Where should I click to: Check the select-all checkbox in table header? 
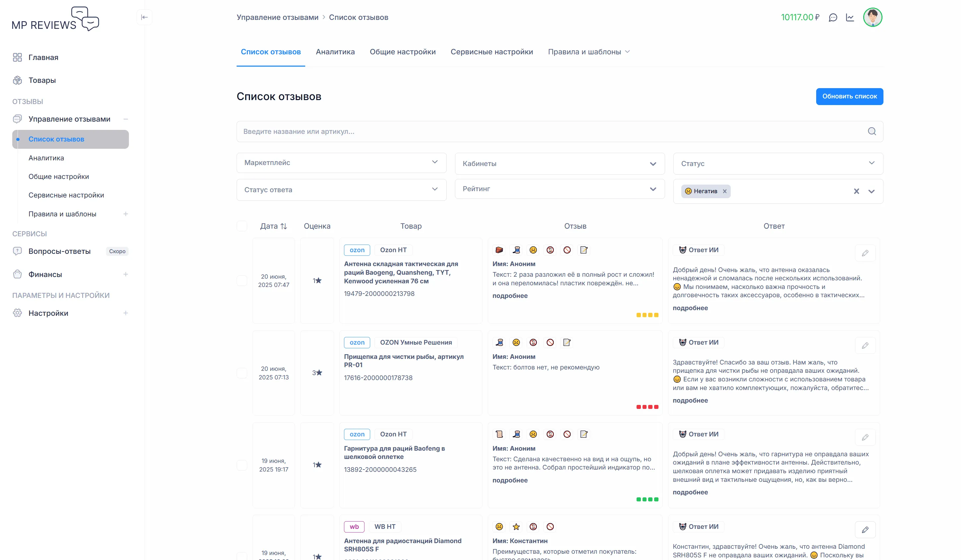point(242,226)
